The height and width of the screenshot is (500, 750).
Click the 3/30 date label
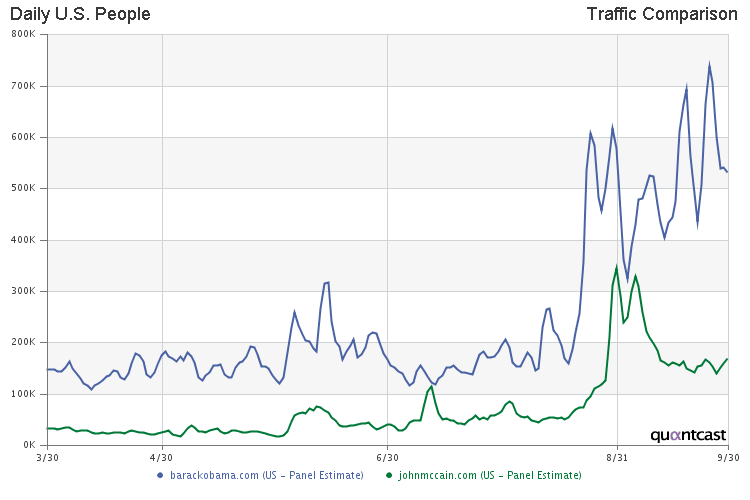(x=47, y=456)
